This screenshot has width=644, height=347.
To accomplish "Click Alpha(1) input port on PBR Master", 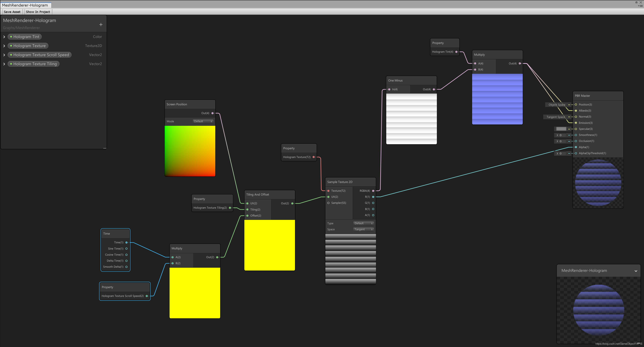I will tap(576, 147).
